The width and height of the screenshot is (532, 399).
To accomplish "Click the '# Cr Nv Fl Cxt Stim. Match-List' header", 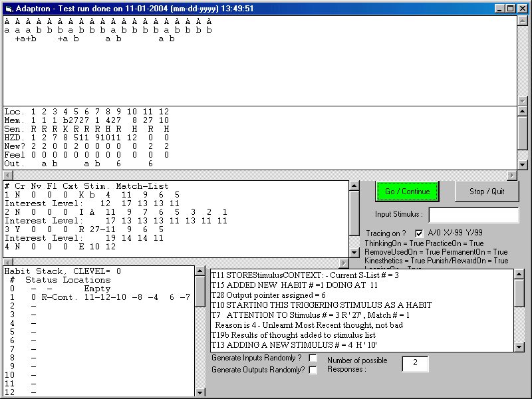I will (86, 186).
